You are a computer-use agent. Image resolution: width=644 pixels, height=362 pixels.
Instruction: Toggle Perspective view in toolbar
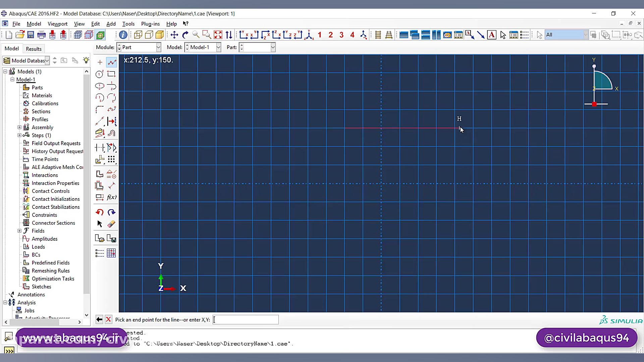point(389,35)
